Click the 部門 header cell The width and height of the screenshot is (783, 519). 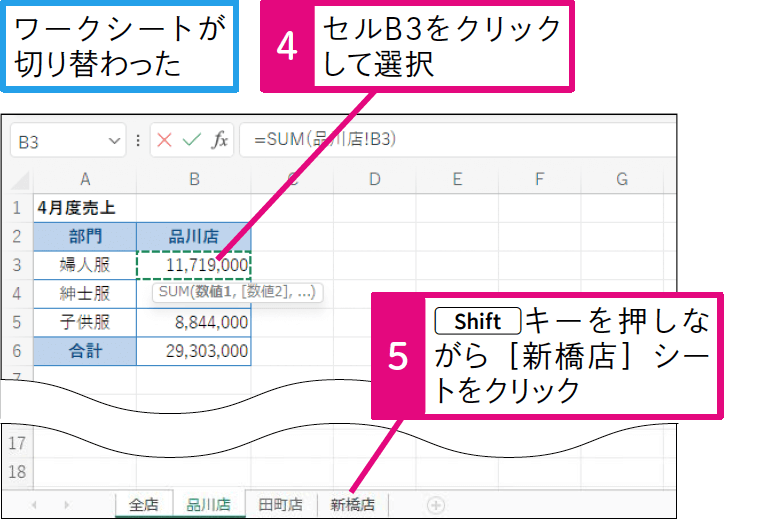pyautogui.click(x=85, y=237)
